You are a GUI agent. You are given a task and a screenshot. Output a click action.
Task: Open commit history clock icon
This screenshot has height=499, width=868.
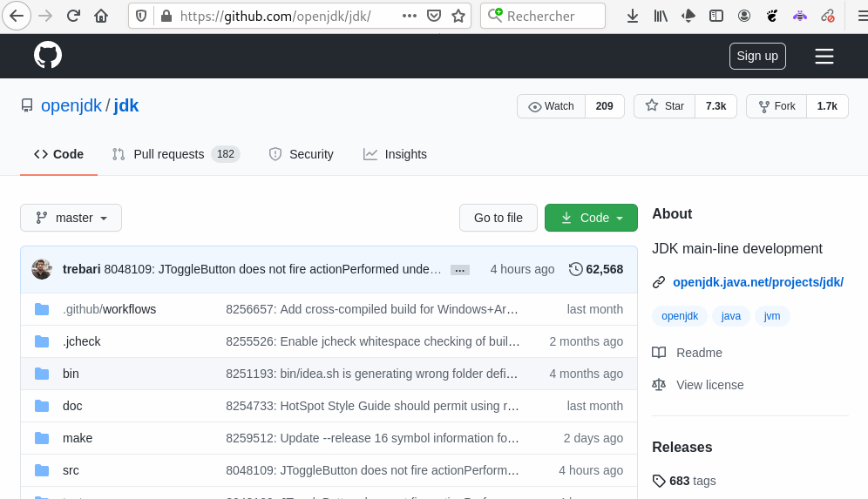(x=576, y=269)
